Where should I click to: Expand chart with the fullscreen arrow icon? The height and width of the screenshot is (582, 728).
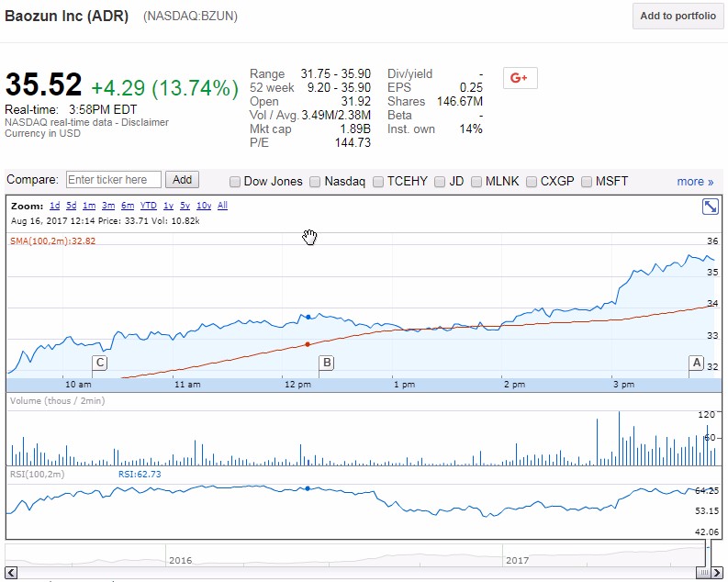click(710, 207)
